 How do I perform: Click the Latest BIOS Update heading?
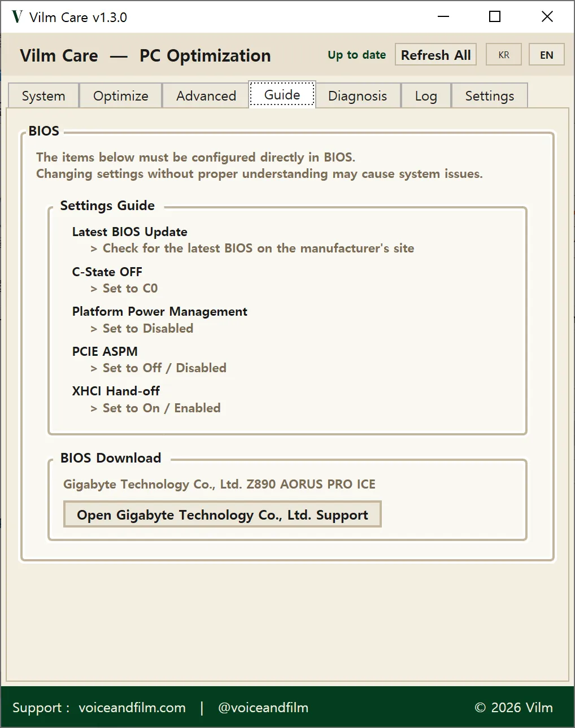pos(130,232)
